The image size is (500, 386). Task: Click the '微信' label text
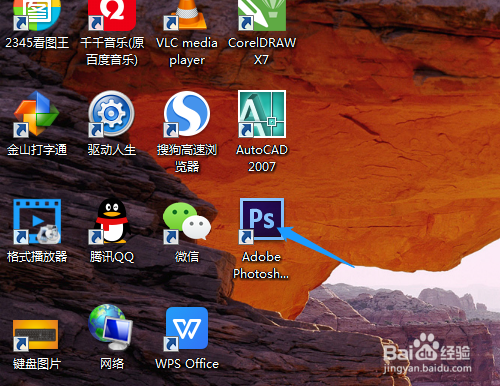(x=187, y=257)
